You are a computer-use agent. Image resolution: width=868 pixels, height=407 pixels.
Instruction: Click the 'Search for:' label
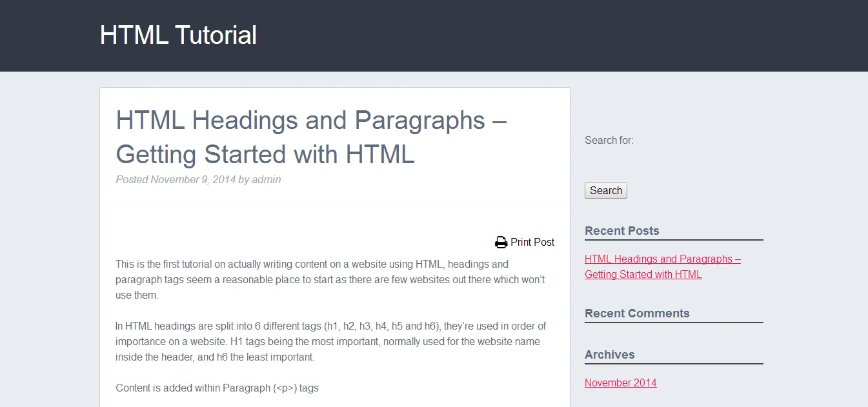(x=609, y=140)
